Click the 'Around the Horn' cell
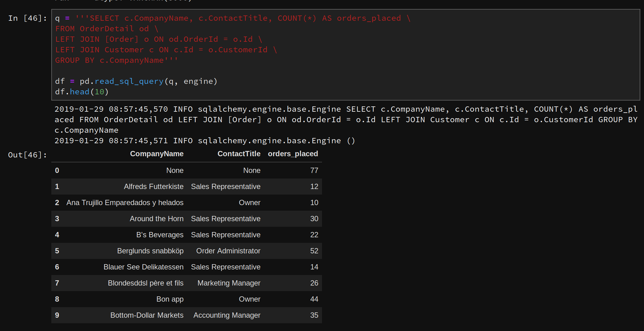This screenshot has height=331, width=644. click(x=157, y=219)
